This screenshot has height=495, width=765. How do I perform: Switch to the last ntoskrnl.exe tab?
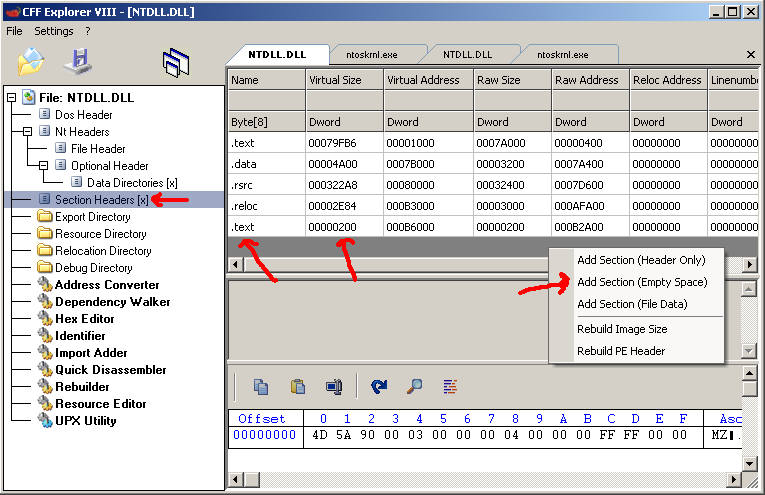[x=563, y=55]
